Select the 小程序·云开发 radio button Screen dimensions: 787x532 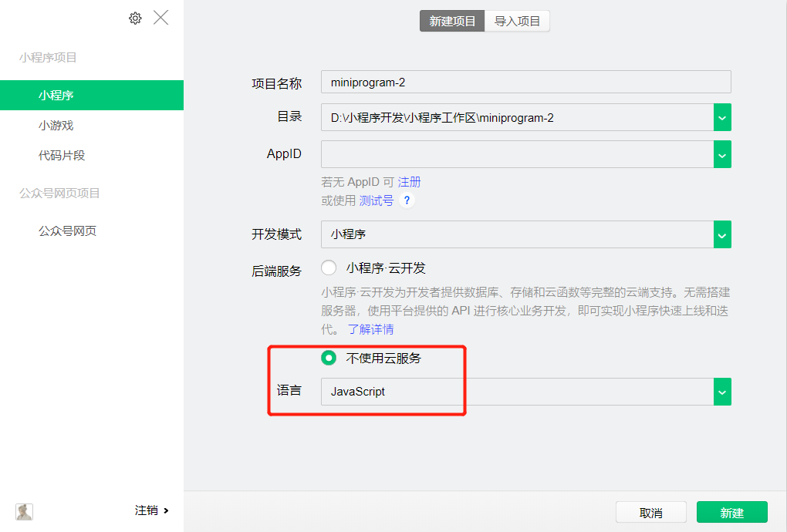coord(329,268)
